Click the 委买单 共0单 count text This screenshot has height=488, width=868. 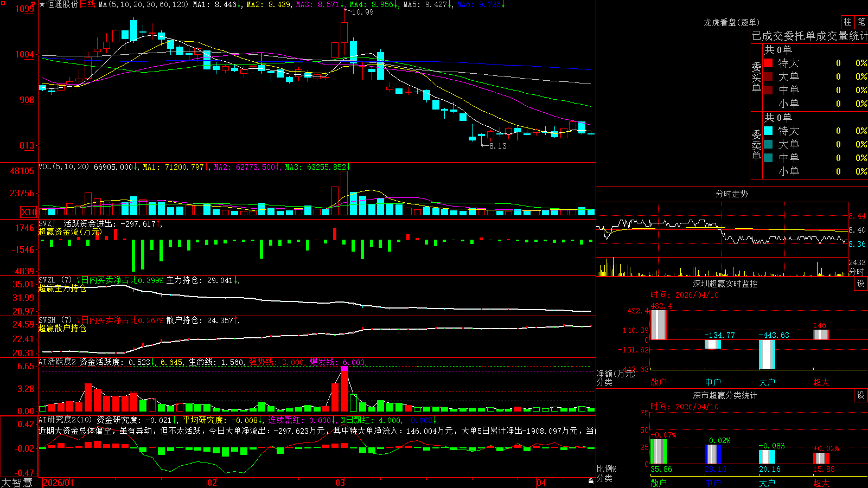point(778,50)
